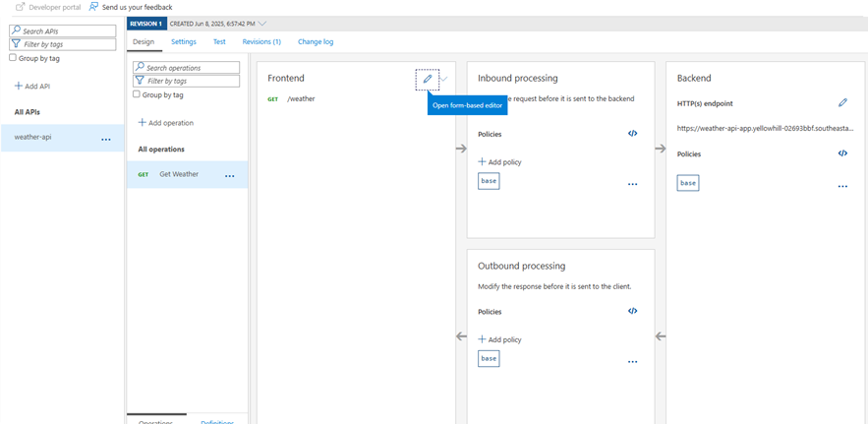Image resolution: width=868 pixels, height=424 pixels.
Task: Switch to the Definitions bottom tab
Action: [217, 422]
